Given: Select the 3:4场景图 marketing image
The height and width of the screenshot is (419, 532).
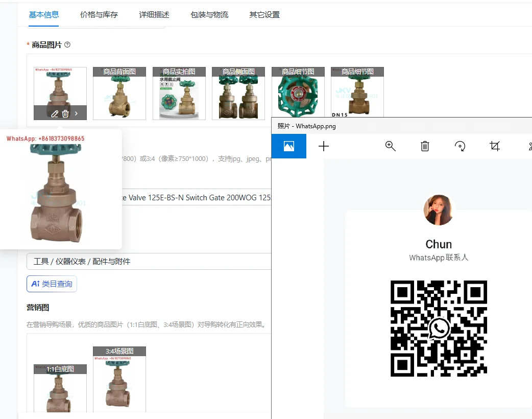Looking at the screenshot, I should pyautogui.click(x=119, y=379).
